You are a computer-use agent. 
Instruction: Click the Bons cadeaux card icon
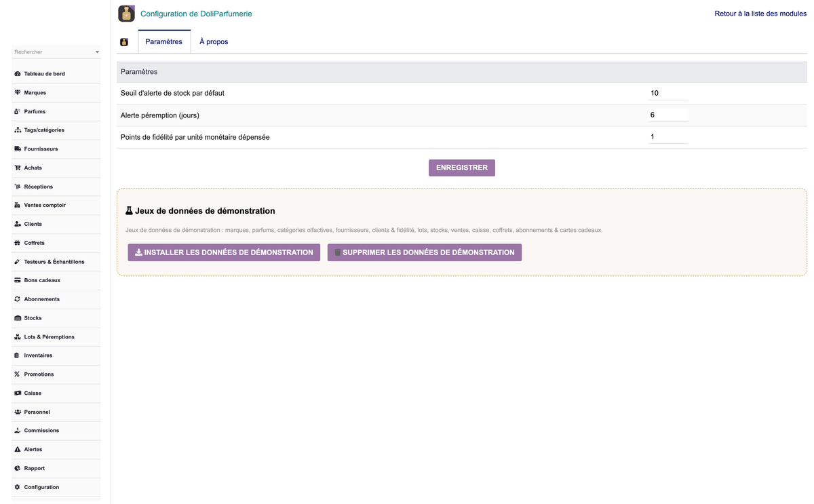[x=18, y=280]
